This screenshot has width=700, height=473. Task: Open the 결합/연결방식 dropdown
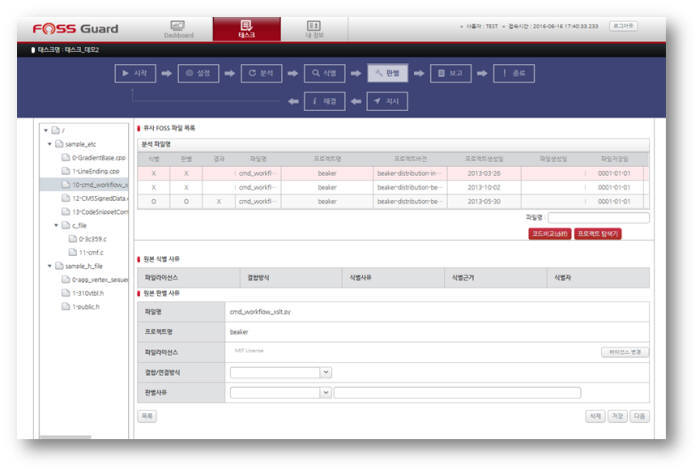[x=325, y=372]
